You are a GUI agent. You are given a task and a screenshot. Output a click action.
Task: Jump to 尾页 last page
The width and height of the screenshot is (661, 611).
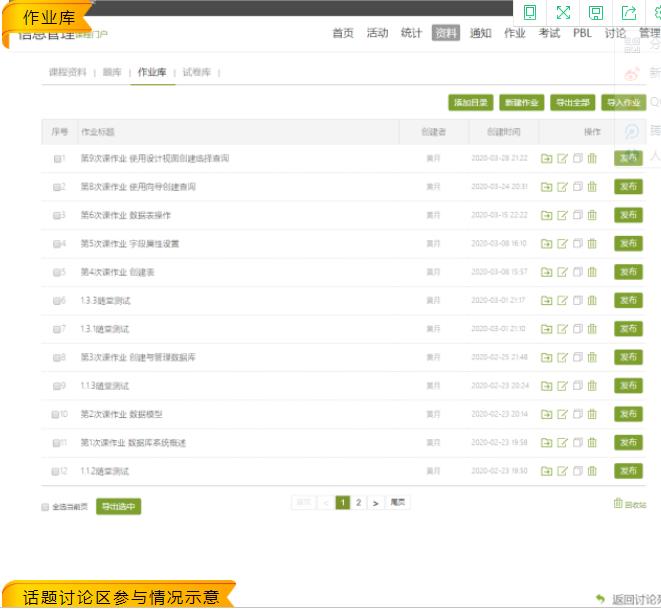398,503
